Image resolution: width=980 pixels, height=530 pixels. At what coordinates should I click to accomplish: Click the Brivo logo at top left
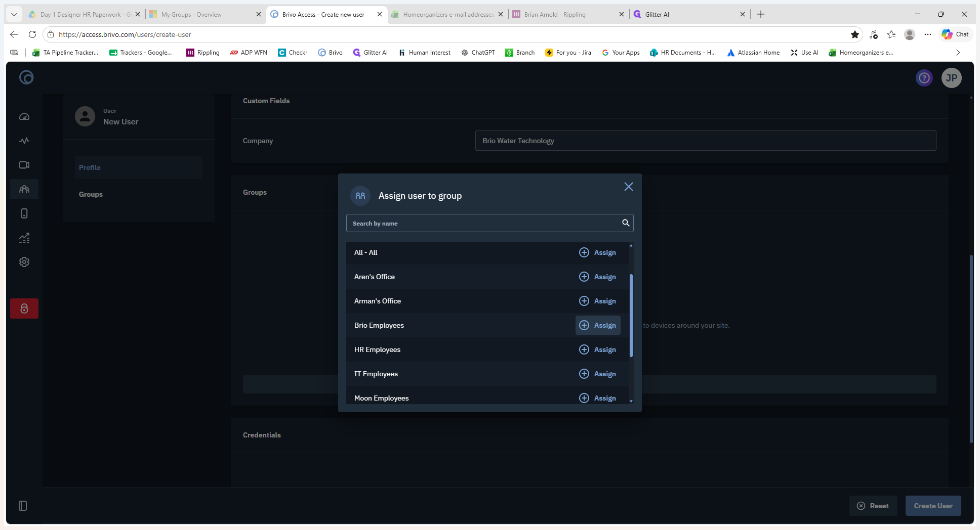26,77
